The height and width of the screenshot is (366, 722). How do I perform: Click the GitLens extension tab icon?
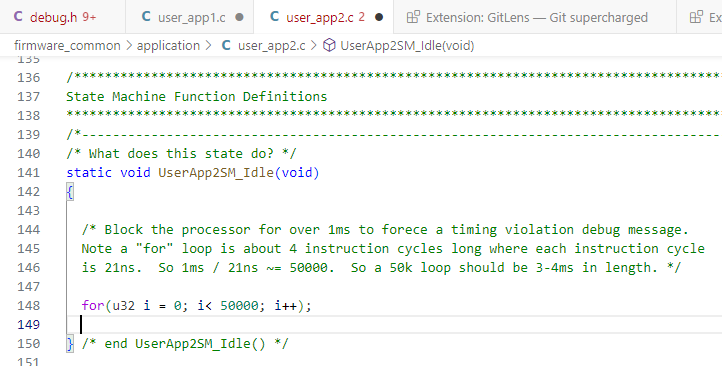pyautogui.click(x=413, y=17)
